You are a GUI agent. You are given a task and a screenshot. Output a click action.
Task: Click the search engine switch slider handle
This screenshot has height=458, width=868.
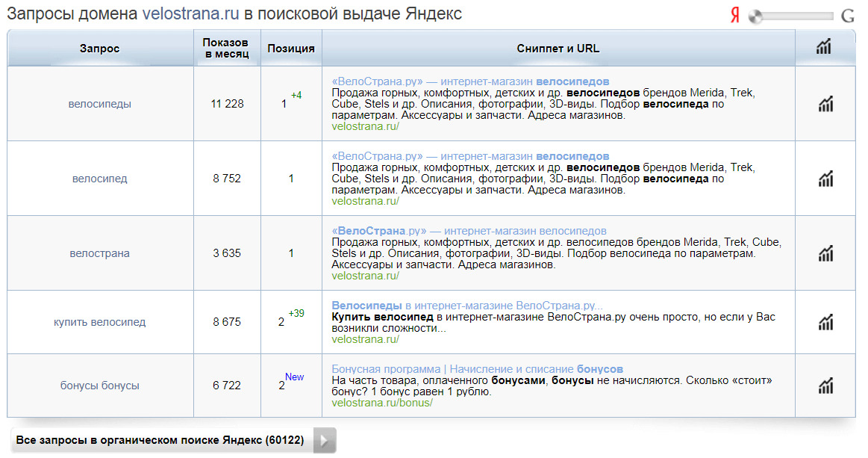click(x=756, y=14)
